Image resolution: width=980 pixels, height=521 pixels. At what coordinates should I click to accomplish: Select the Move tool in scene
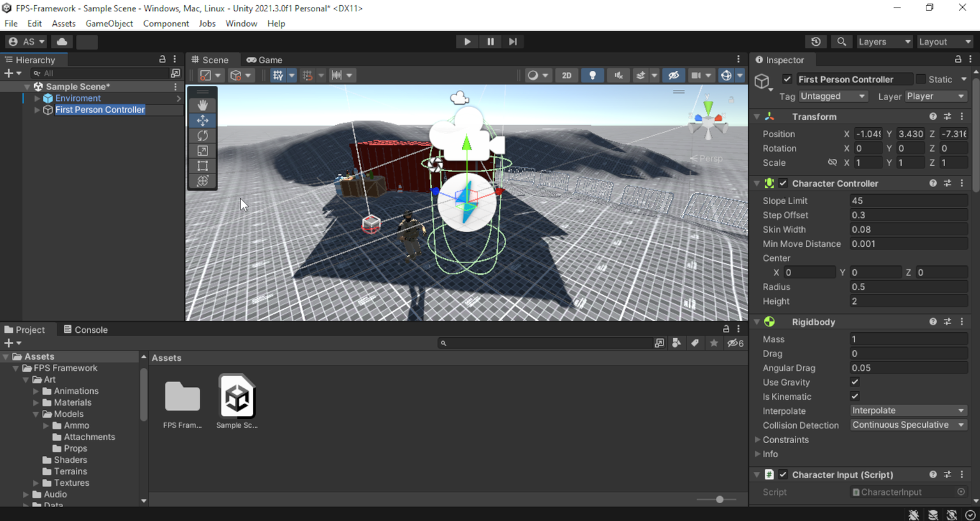point(202,121)
